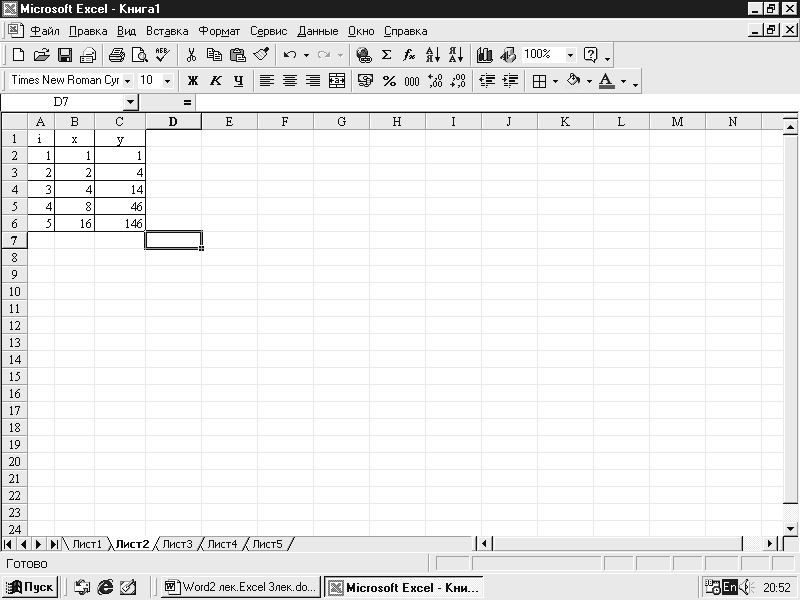Viewport: 800px width, 600px height.
Task: Select row 7 by its row header
Action: point(14,240)
